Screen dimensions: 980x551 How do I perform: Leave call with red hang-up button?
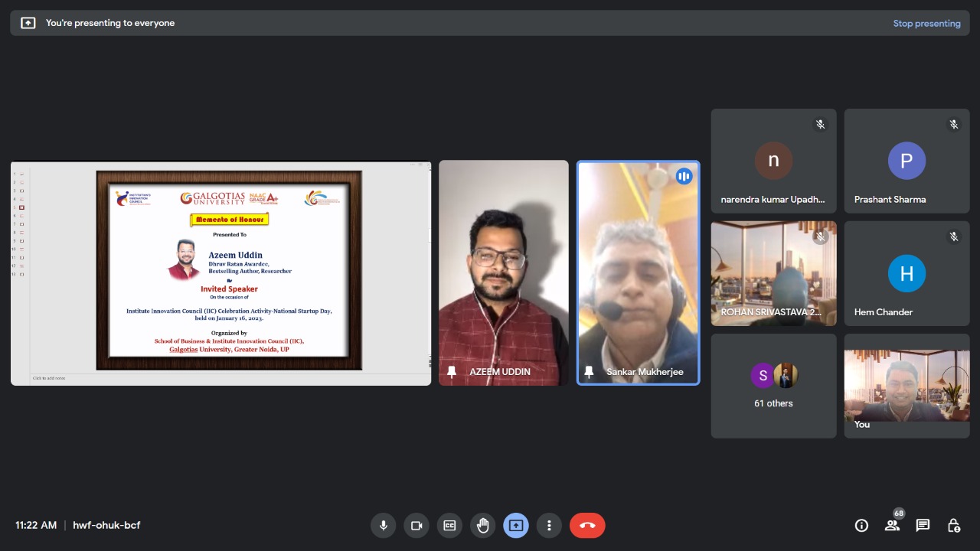587,526
